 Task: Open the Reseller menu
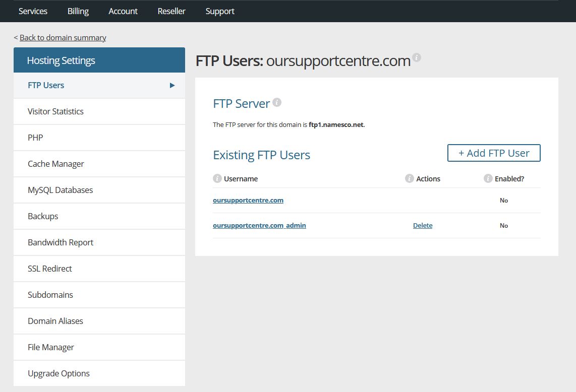(x=171, y=11)
